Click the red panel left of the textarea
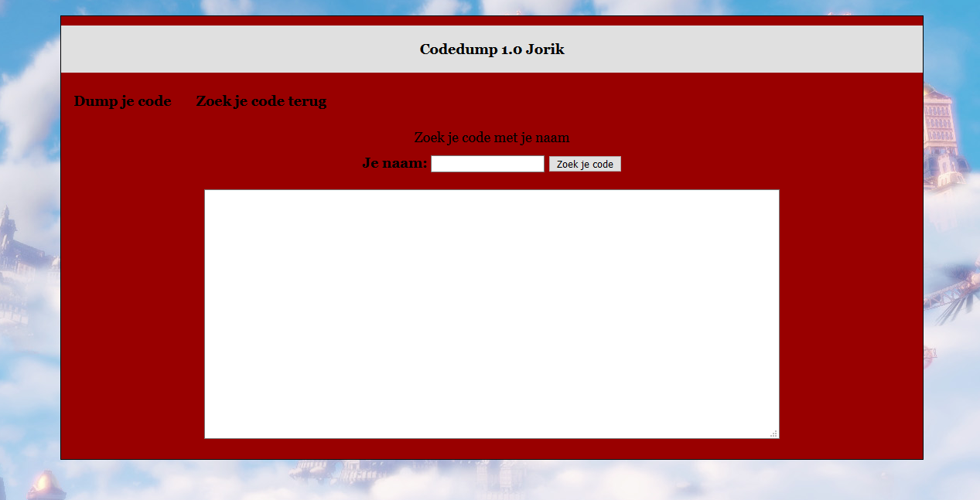Screen dimensions: 980x500 [x=131, y=309]
